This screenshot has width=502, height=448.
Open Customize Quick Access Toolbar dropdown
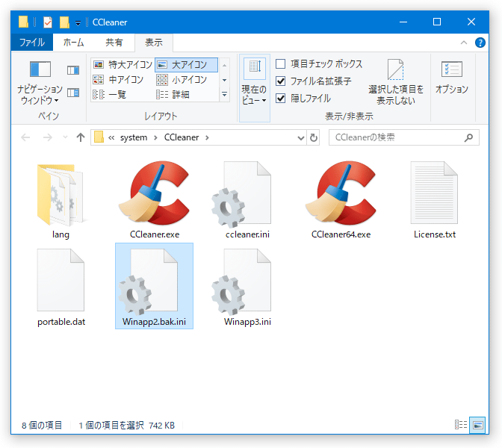(x=78, y=23)
